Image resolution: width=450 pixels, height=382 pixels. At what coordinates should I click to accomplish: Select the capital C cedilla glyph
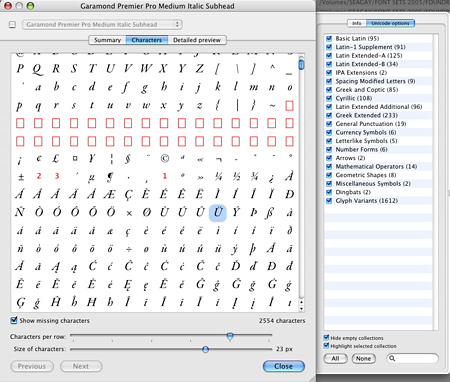click(x=128, y=195)
